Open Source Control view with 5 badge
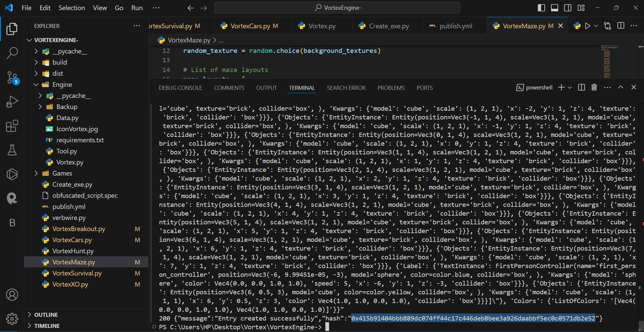Viewport: 644px width, 332px height. click(x=12, y=78)
